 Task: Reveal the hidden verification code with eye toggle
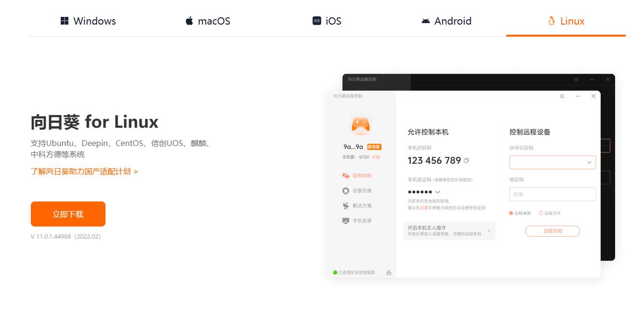(x=438, y=191)
